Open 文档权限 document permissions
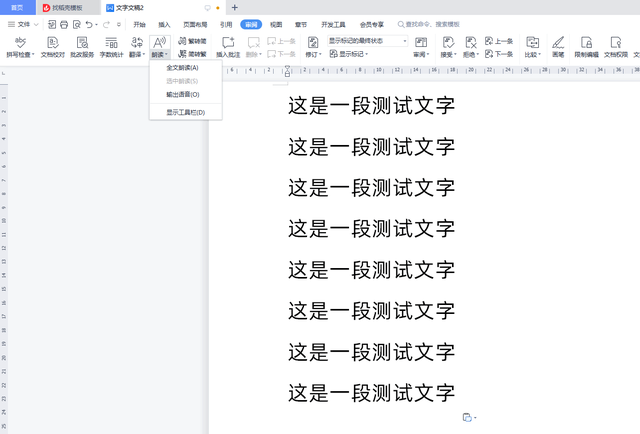This screenshot has height=434, width=640. pos(616,47)
